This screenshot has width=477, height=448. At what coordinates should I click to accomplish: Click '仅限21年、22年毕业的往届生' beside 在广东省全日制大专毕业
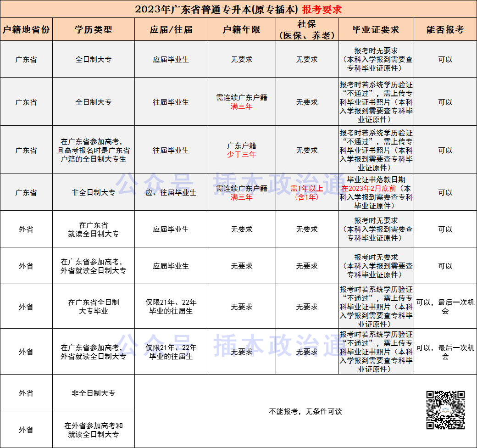171,307
